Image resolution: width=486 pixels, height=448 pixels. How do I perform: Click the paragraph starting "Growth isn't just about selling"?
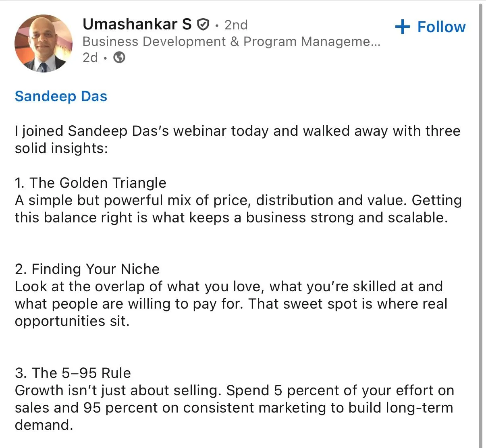235,408
